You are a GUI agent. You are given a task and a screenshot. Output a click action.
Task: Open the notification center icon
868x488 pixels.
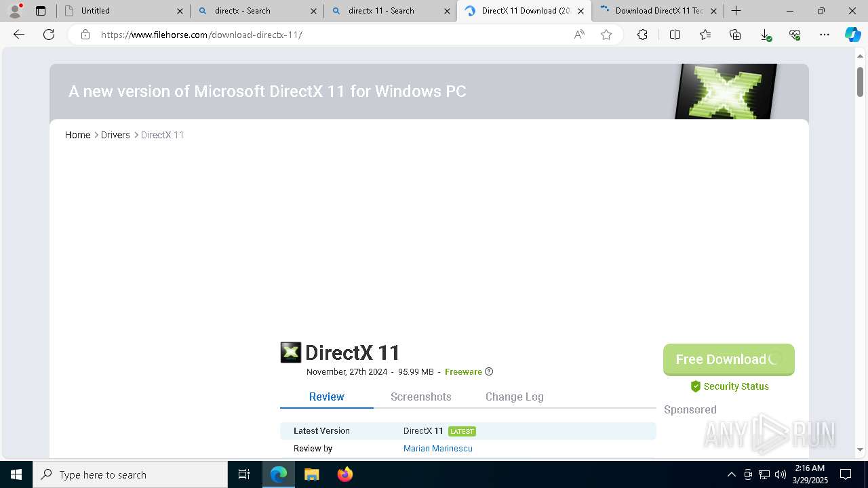coord(846,474)
